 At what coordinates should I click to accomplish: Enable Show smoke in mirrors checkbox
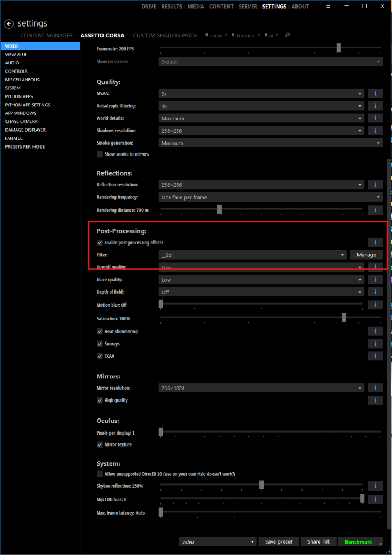100,154
